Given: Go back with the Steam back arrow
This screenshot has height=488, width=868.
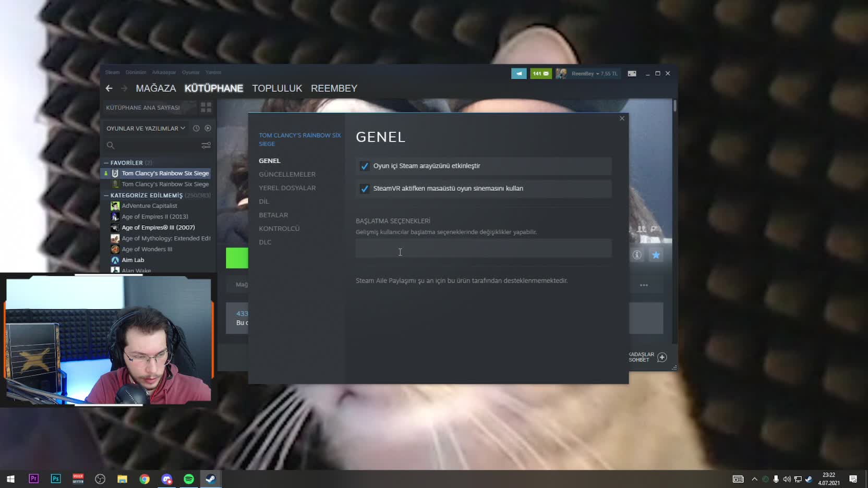Looking at the screenshot, I should tap(109, 88).
